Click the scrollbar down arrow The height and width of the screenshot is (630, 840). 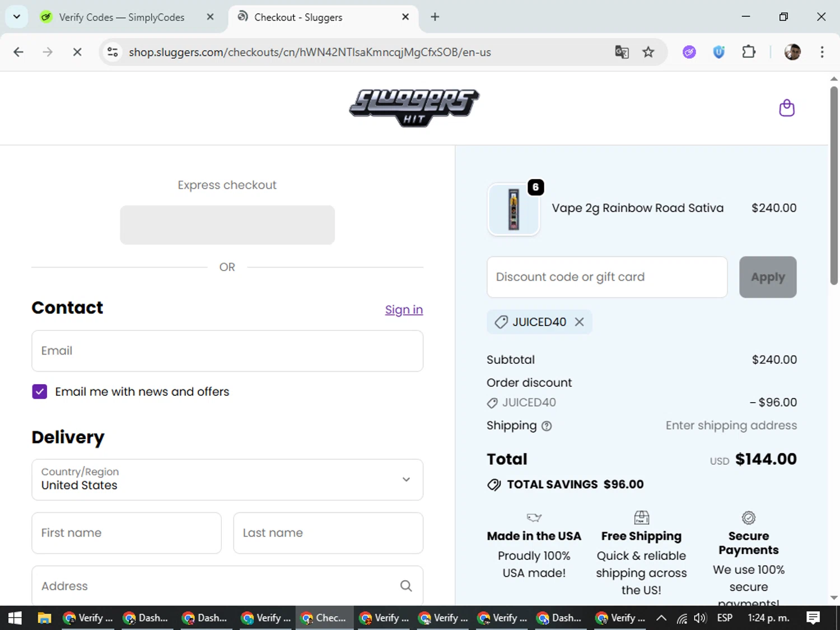click(834, 598)
